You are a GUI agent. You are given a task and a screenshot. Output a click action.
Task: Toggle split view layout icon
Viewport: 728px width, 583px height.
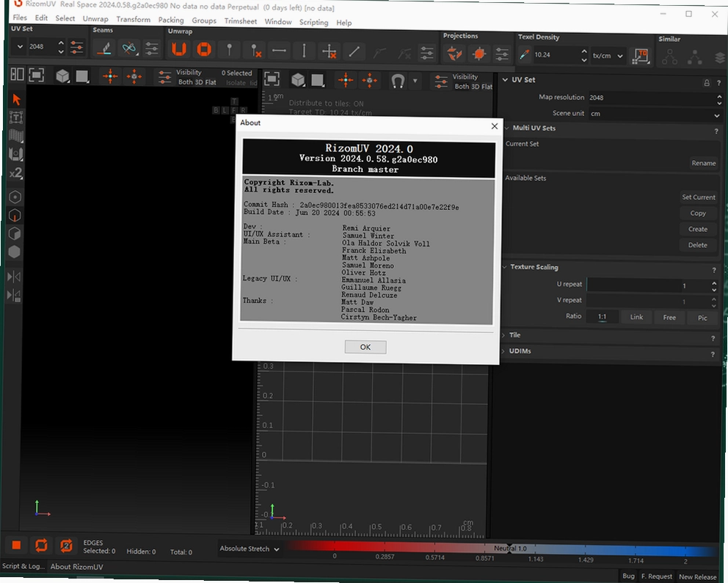17,74
